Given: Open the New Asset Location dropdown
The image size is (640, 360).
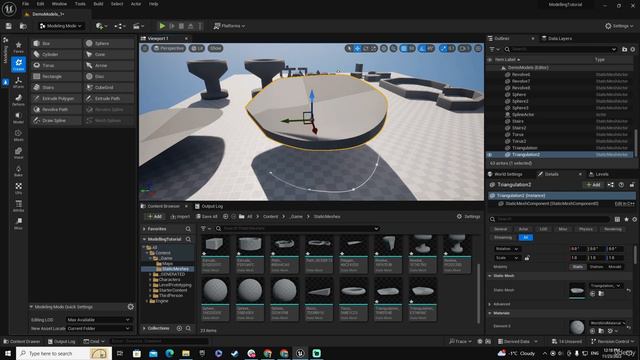Looking at the screenshot, I should click(x=98, y=328).
